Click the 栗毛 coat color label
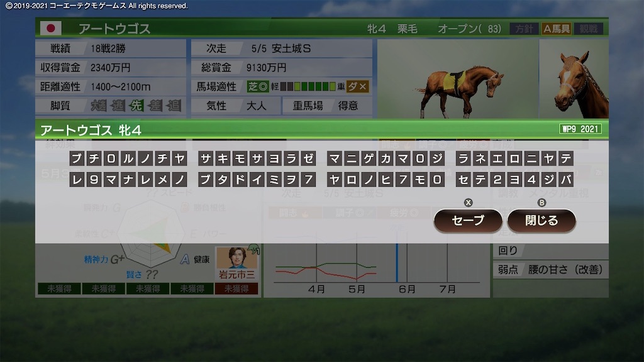644x362 pixels. pyautogui.click(x=408, y=29)
